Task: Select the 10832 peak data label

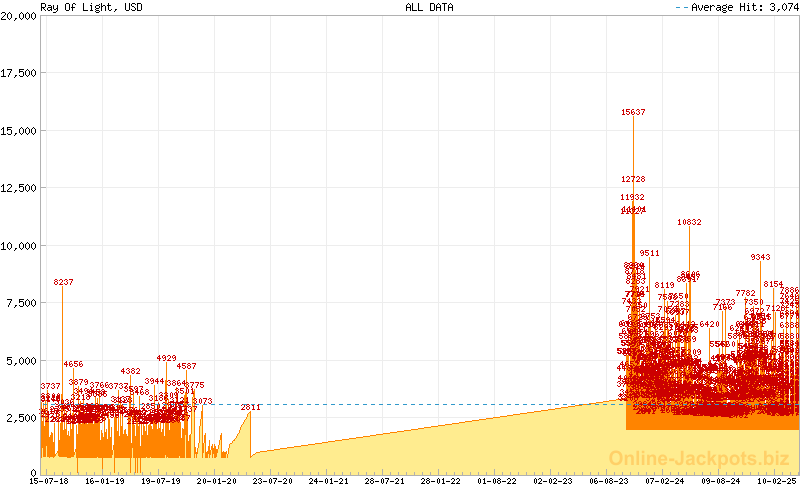Action: (x=689, y=222)
